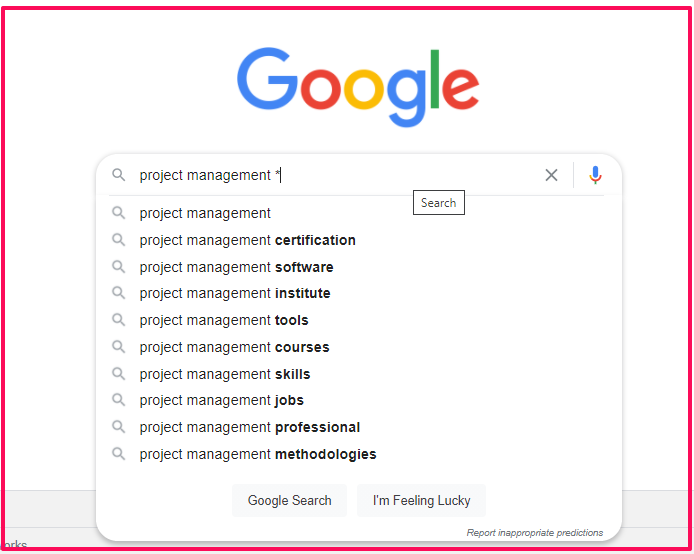Choose the "project management institute" suggestion
Viewport: 694px width, 554px height.
pos(235,293)
